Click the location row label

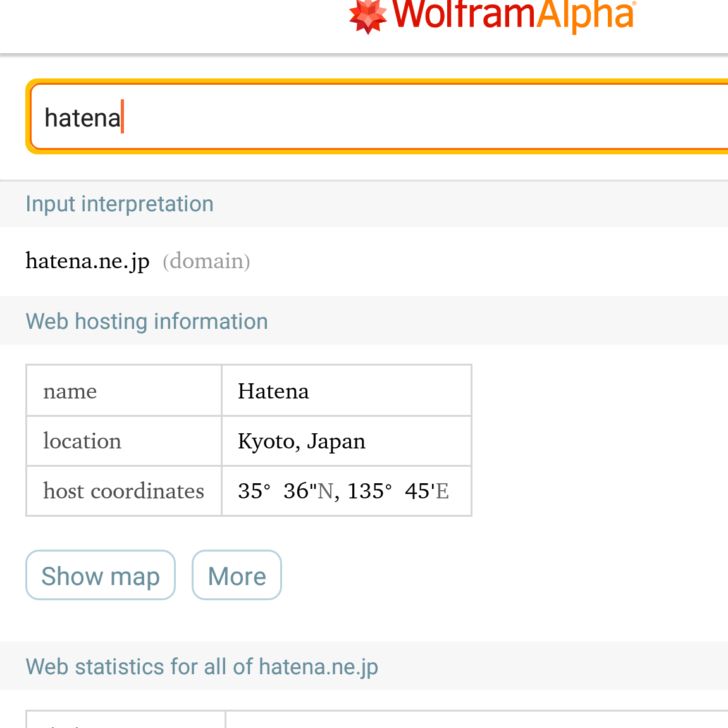pos(82,441)
